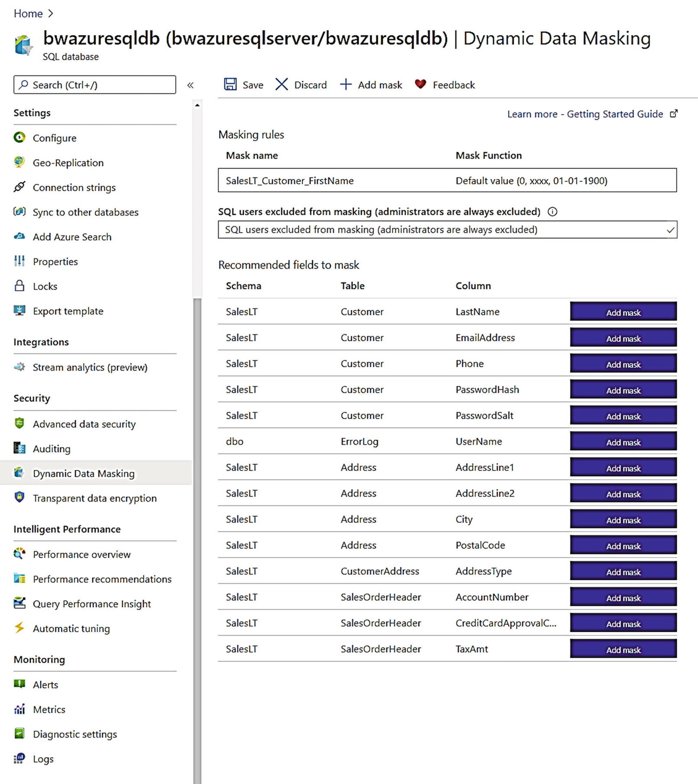Image resolution: width=698 pixels, height=784 pixels.
Task: Open Learn more Getting Started Guide link
Action: [x=585, y=114]
